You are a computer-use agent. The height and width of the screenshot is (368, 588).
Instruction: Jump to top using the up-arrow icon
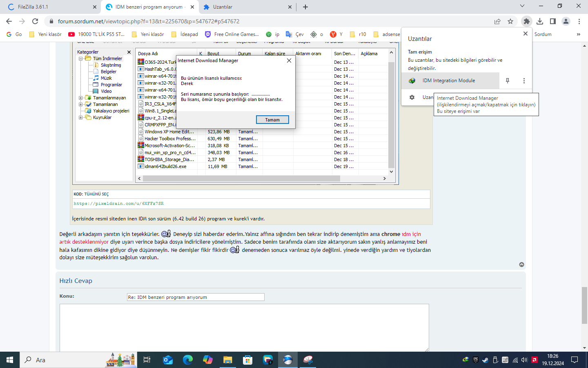tap(521, 265)
